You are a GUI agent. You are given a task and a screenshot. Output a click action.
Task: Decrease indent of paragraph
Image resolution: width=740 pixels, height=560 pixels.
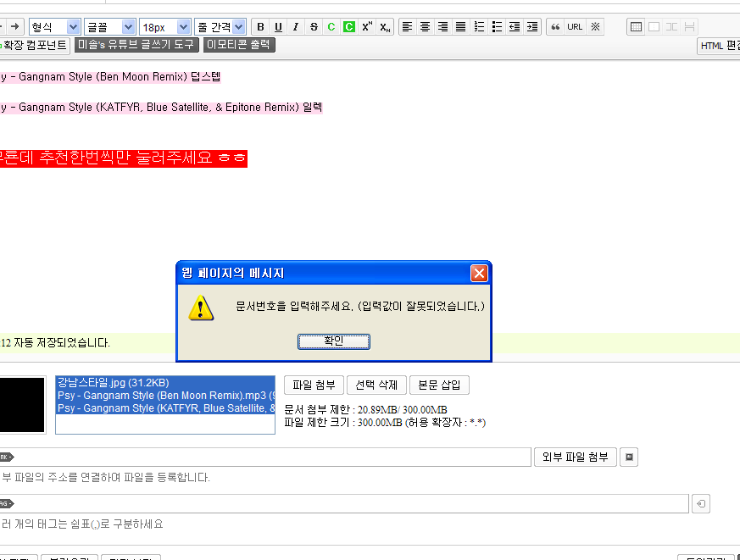[515, 27]
